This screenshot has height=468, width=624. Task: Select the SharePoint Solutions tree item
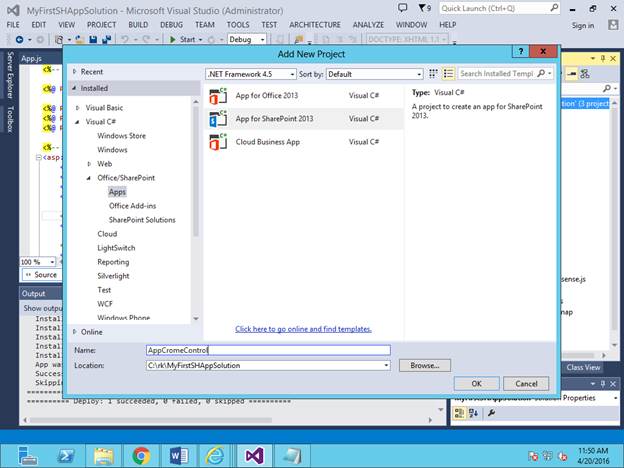142,220
